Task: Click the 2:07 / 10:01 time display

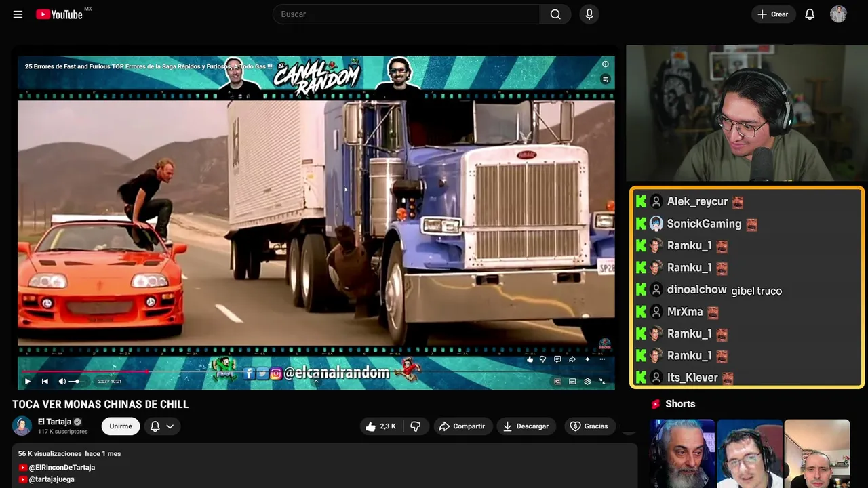Action: [x=110, y=382]
